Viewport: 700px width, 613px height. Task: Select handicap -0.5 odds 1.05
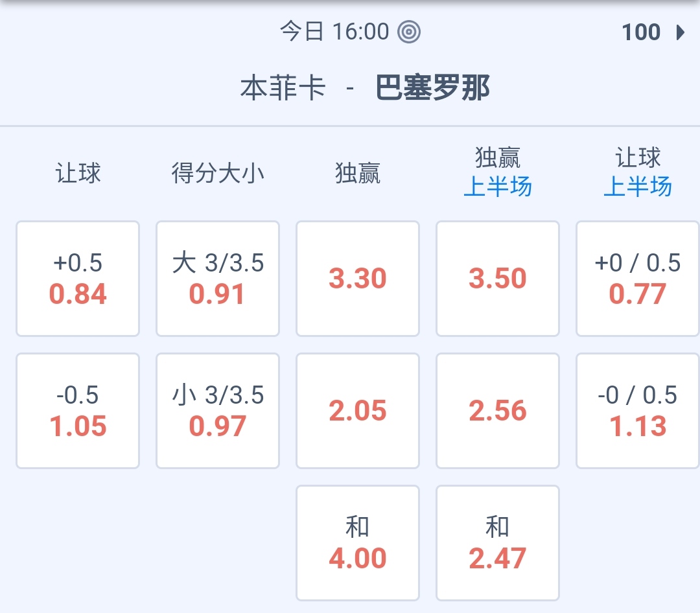tap(78, 411)
